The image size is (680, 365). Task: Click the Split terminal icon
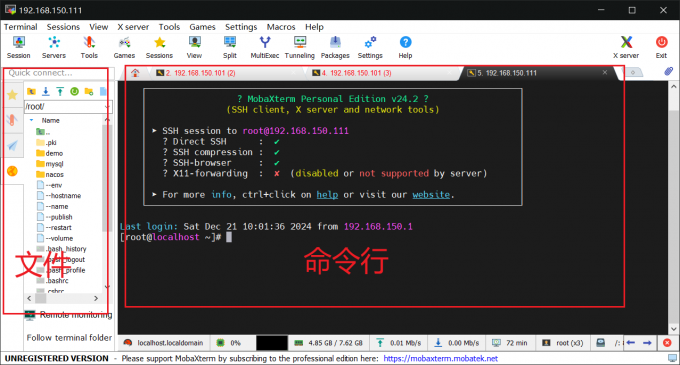[230, 47]
